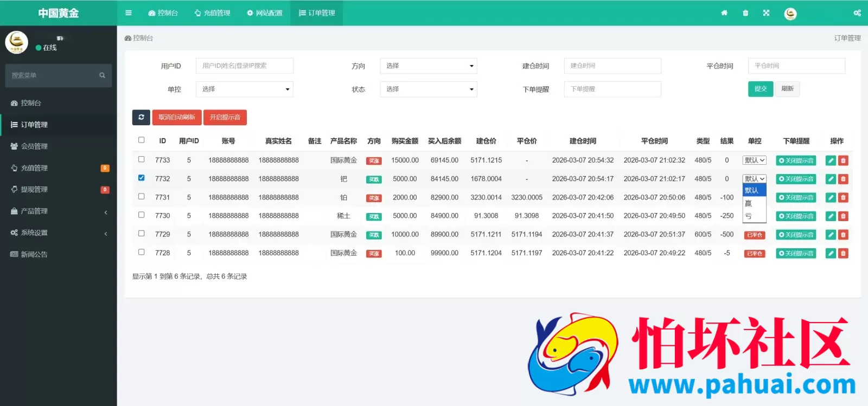Open 充值管理 tab in top navigation
The width and height of the screenshot is (868, 406).
pos(213,12)
